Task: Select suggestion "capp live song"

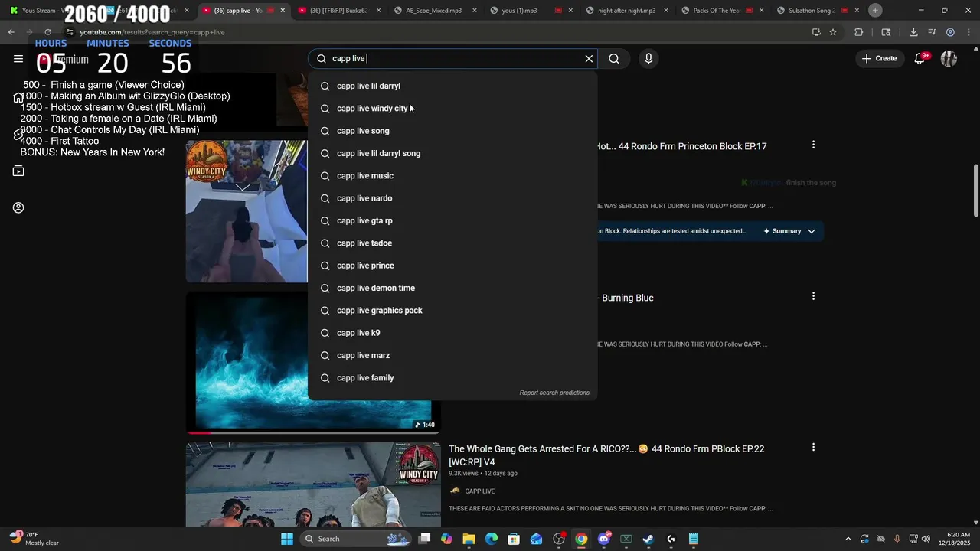Action: [x=452, y=131]
